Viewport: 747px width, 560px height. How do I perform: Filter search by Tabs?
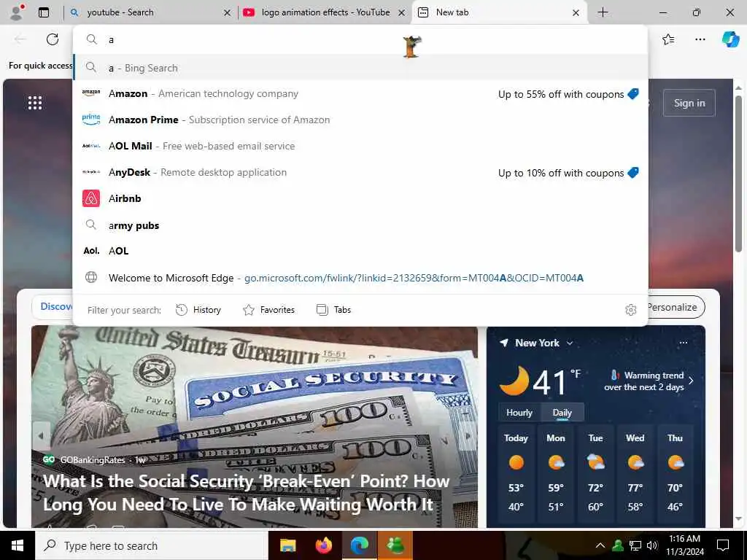pos(333,310)
